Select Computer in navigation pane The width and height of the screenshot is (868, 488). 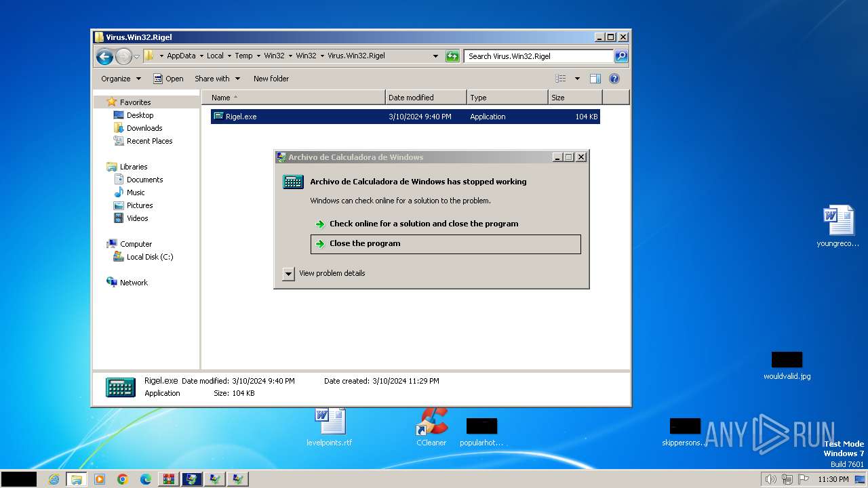tap(136, 244)
